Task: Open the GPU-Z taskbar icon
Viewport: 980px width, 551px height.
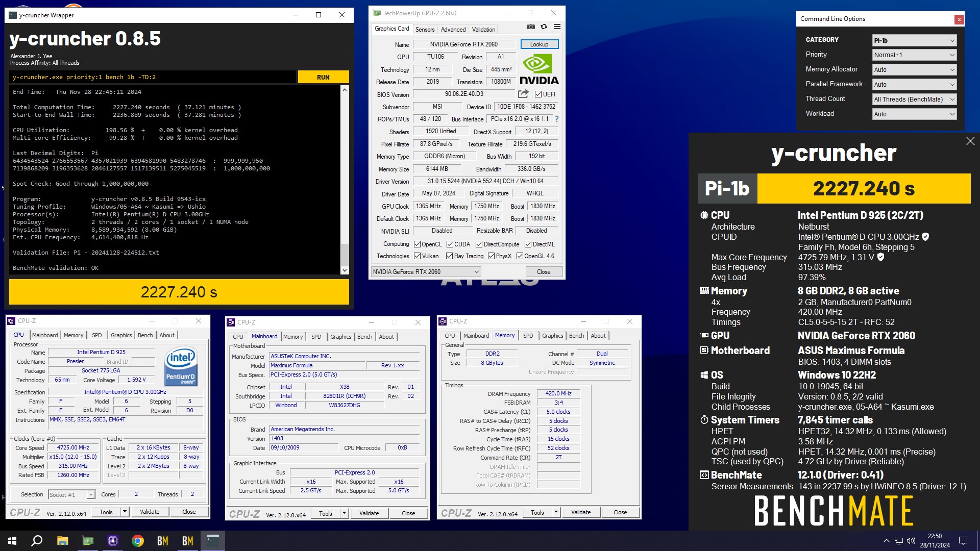Action: pyautogui.click(x=88, y=541)
